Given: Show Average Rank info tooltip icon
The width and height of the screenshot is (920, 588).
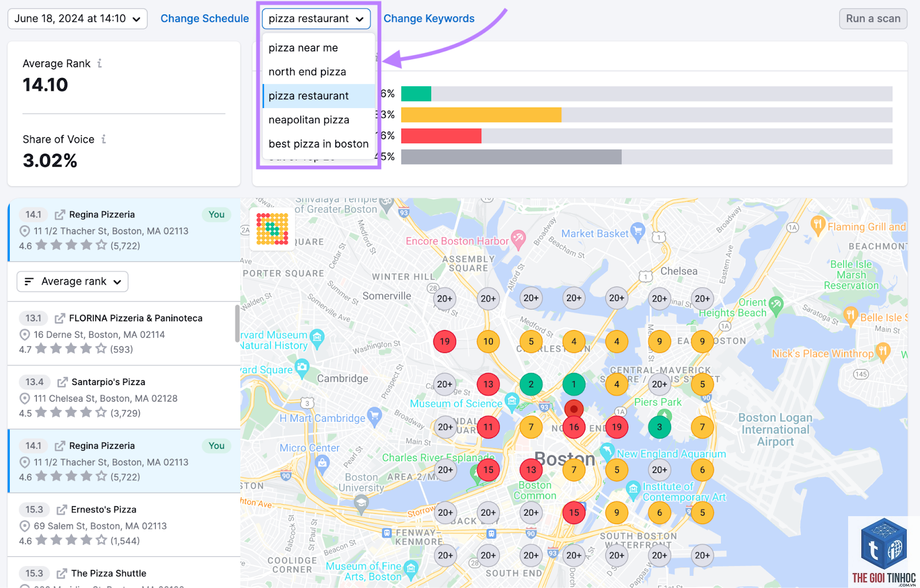Looking at the screenshot, I should pyautogui.click(x=99, y=63).
